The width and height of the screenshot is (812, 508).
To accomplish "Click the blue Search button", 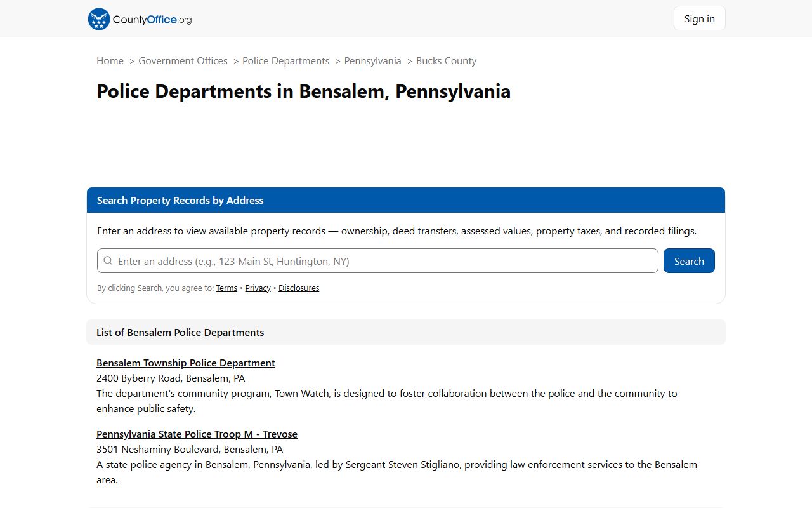I will tap(689, 261).
